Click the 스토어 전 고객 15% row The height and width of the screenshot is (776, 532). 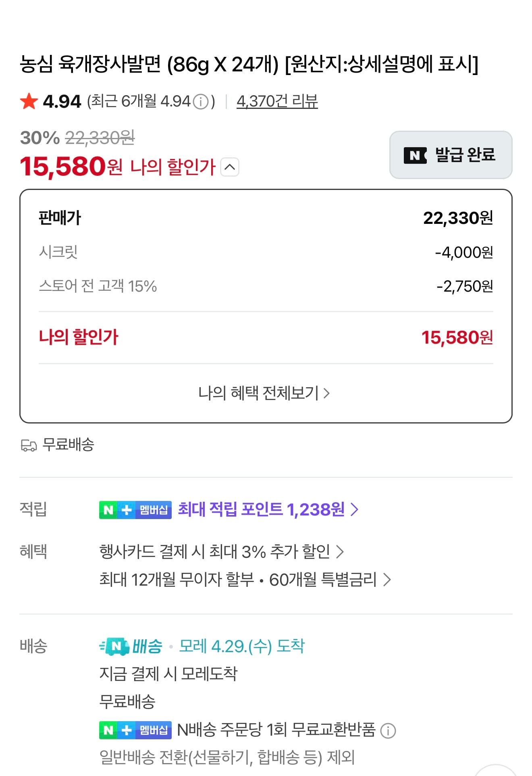pos(266,286)
